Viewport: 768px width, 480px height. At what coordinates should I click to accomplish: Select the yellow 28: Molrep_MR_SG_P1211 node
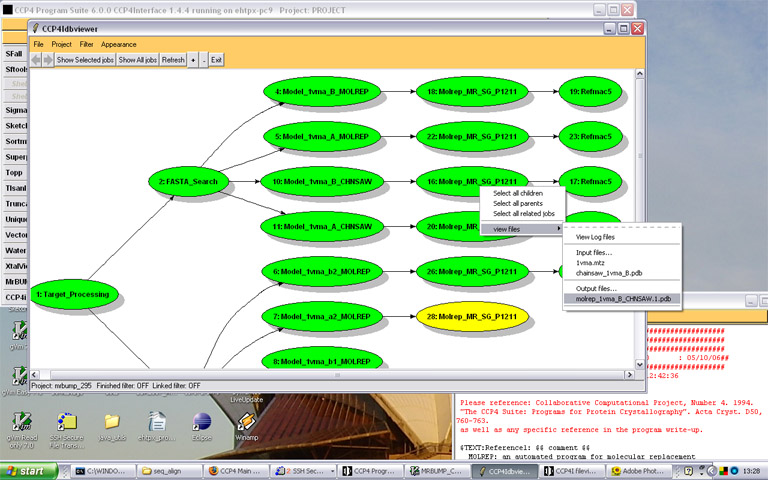tap(472, 317)
